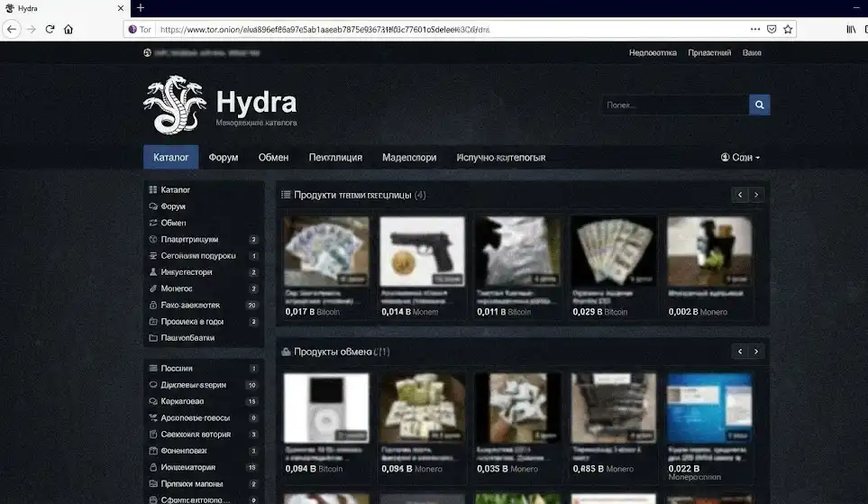Open the fourth navigation tab after Обмен
The height and width of the screenshot is (504, 868).
tap(335, 157)
